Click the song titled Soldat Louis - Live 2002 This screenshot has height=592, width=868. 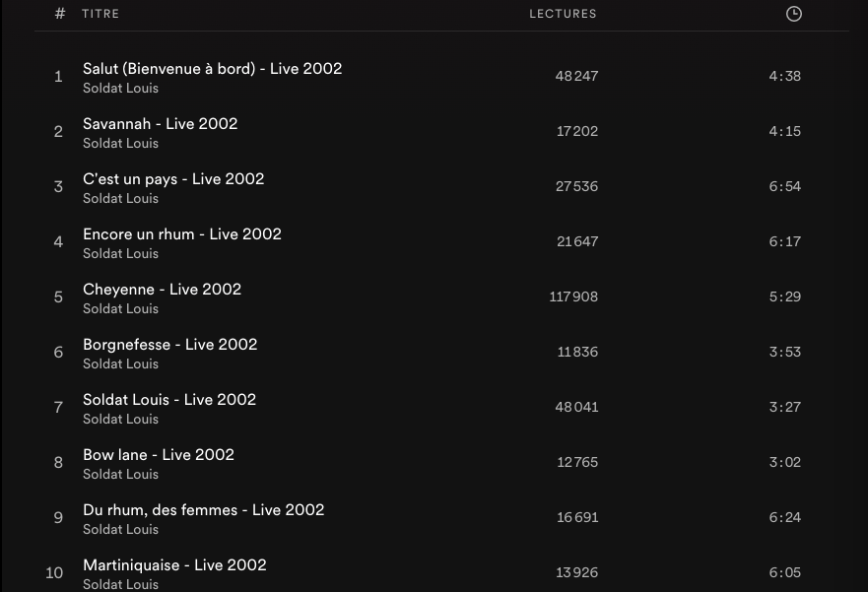pos(168,400)
